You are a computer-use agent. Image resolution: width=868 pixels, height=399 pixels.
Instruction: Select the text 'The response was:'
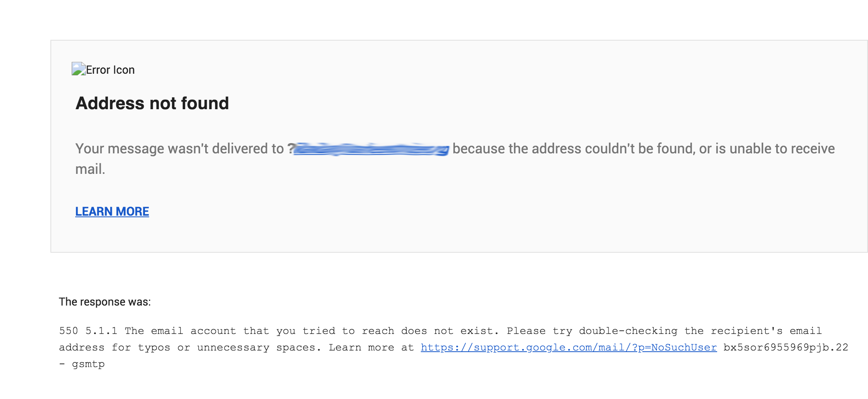105,302
